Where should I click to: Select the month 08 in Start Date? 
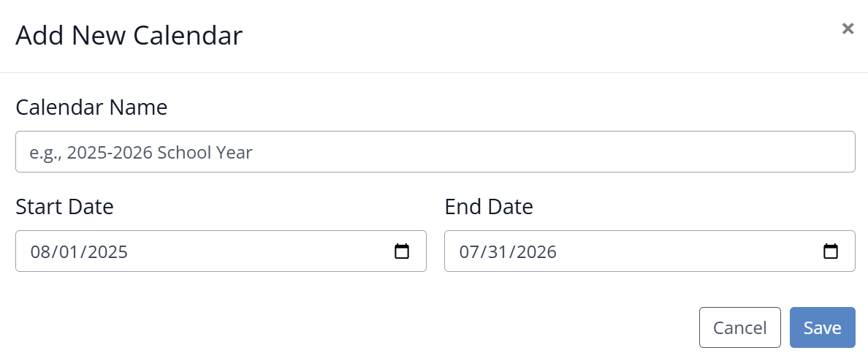pos(39,252)
